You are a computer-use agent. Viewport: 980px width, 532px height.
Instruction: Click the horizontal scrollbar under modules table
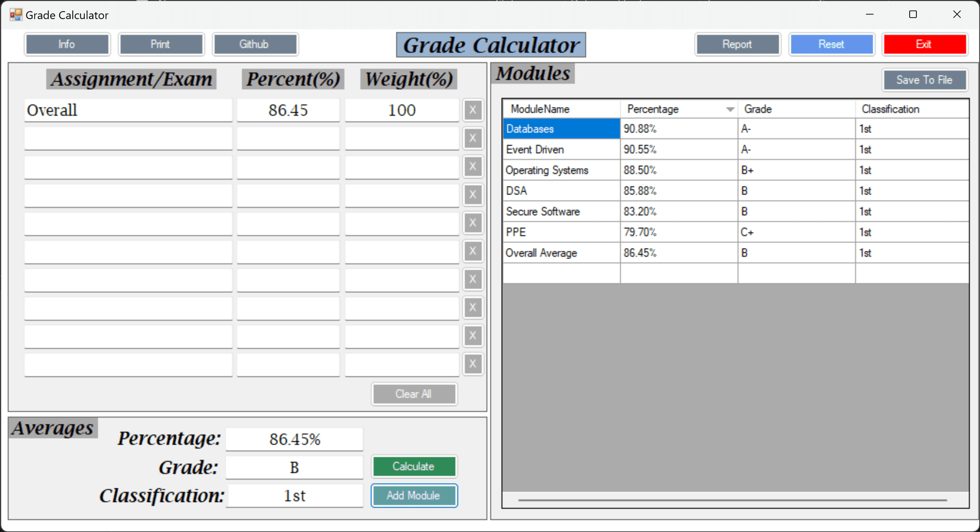coord(732,500)
